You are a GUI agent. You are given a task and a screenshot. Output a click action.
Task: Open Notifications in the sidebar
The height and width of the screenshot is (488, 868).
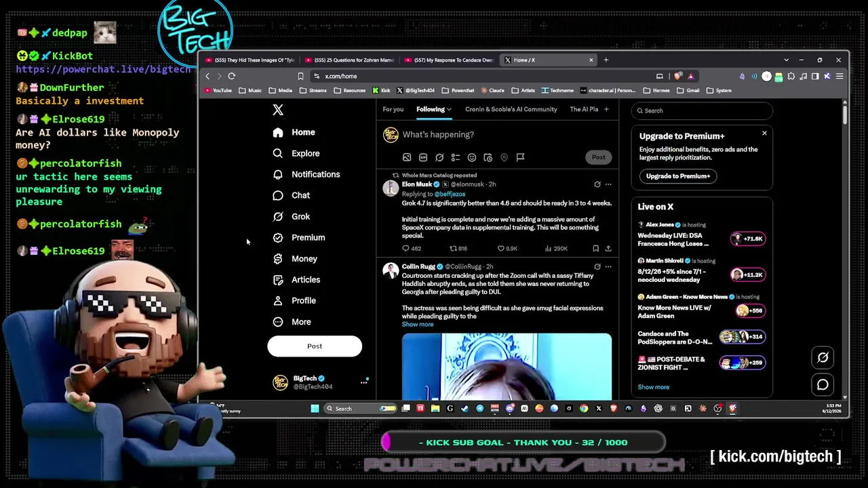point(307,174)
